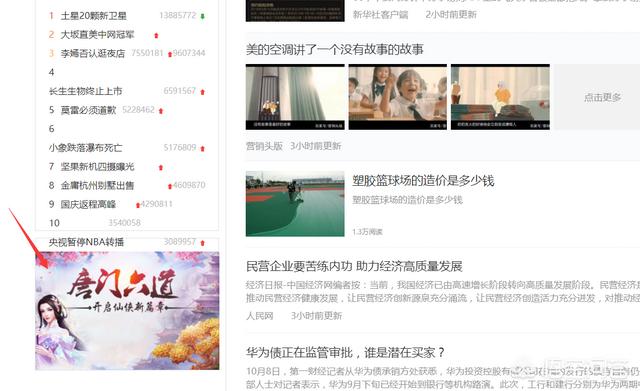This screenshot has height=391, width=640.
Task: Click red up arrow beside 6591567
Action: 202,92
